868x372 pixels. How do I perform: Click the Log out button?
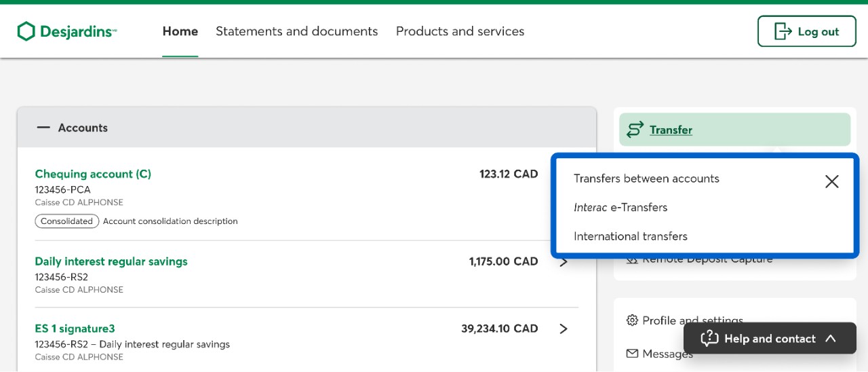coord(806,31)
